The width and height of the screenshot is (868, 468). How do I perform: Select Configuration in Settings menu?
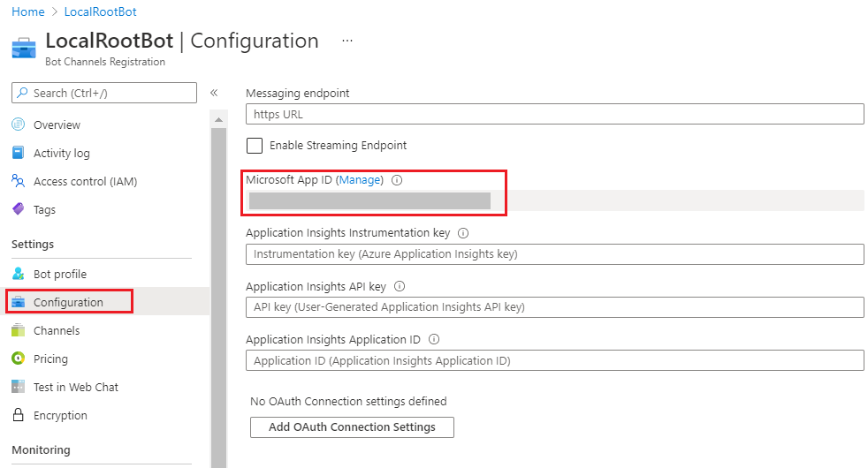[x=68, y=302]
